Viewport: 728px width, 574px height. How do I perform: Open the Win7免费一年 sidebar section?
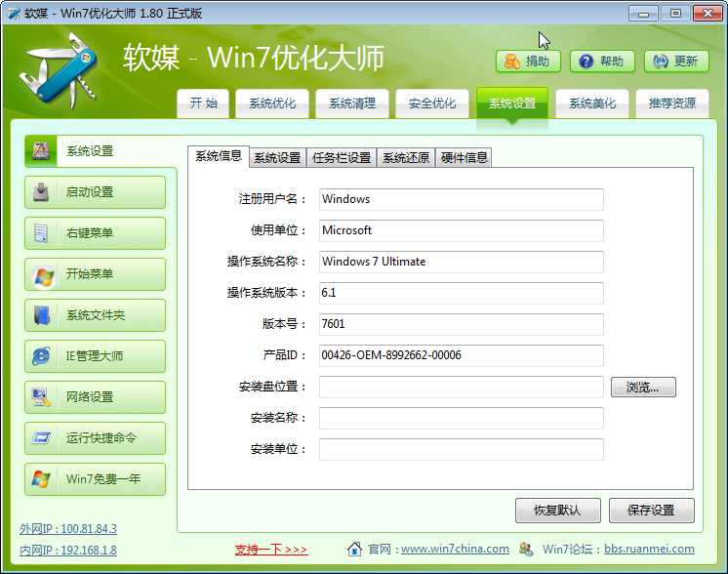(96, 478)
